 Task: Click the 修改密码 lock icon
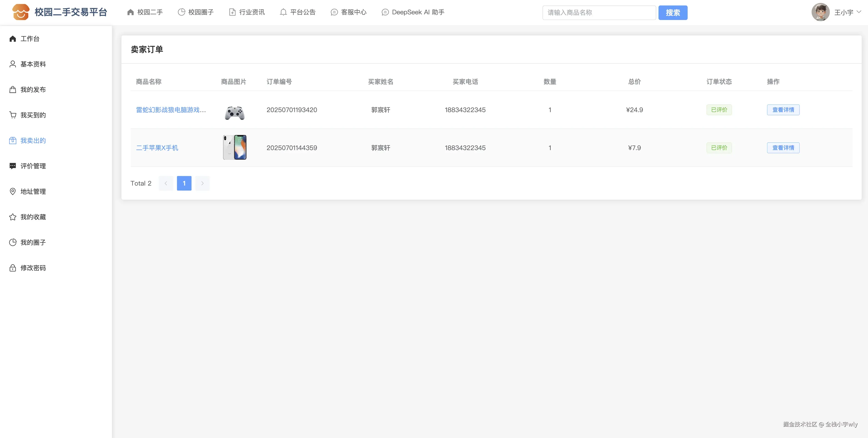[13, 268]
